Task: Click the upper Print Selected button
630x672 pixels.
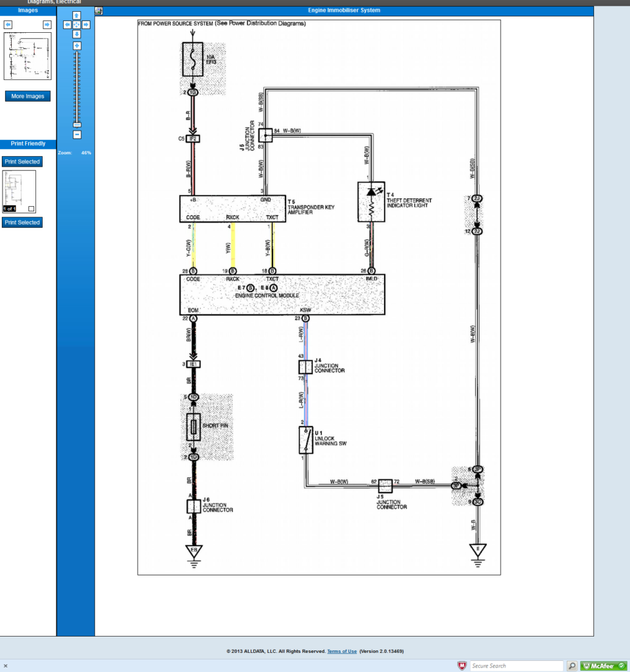Action: [x=22, y=161]
